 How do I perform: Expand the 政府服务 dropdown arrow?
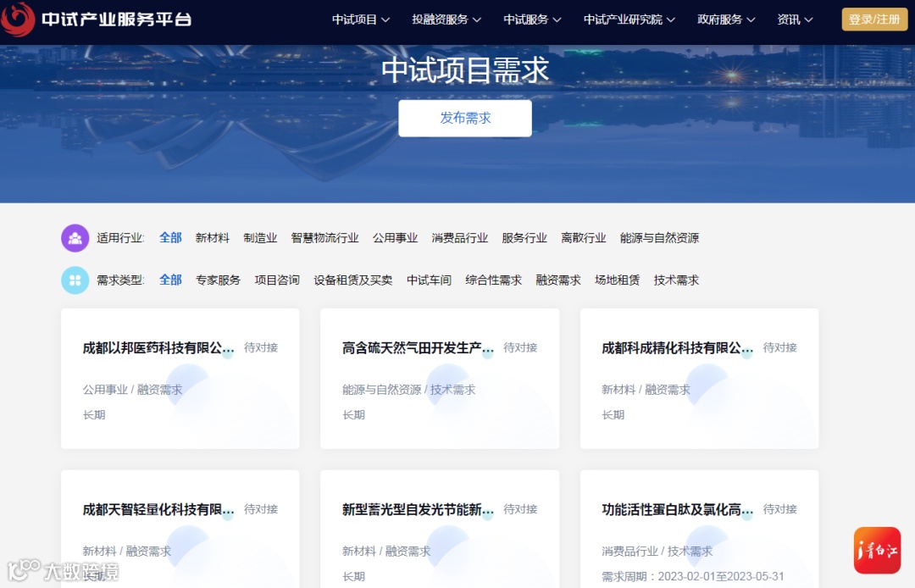(x=751, y=19)
